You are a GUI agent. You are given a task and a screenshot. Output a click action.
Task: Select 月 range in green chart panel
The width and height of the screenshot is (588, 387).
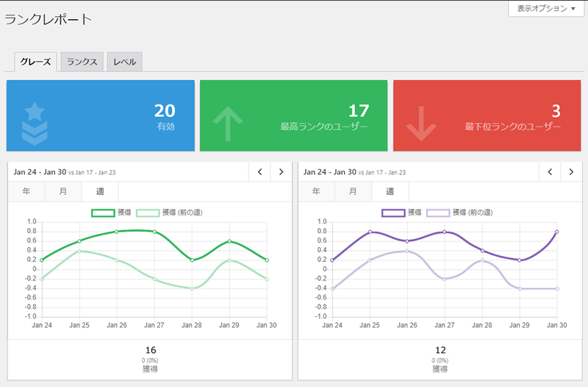pos(63,191)
